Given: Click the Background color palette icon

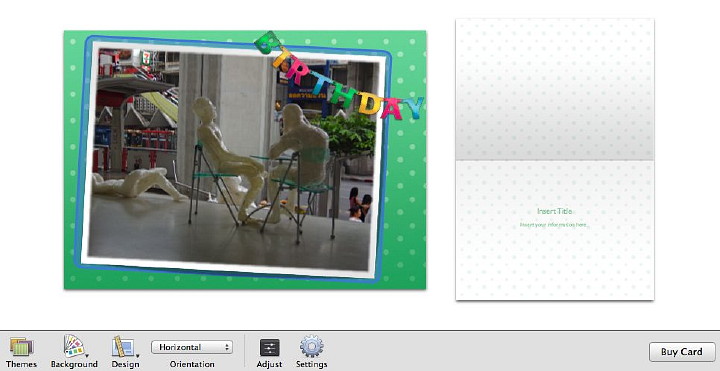Looking at the screenshot, I should tap(73, 346).
